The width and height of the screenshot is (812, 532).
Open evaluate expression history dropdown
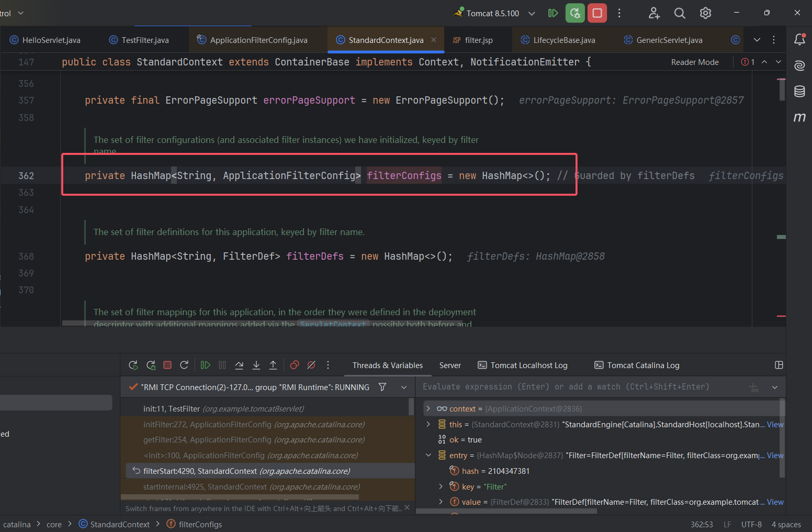[x=775, y=387]
